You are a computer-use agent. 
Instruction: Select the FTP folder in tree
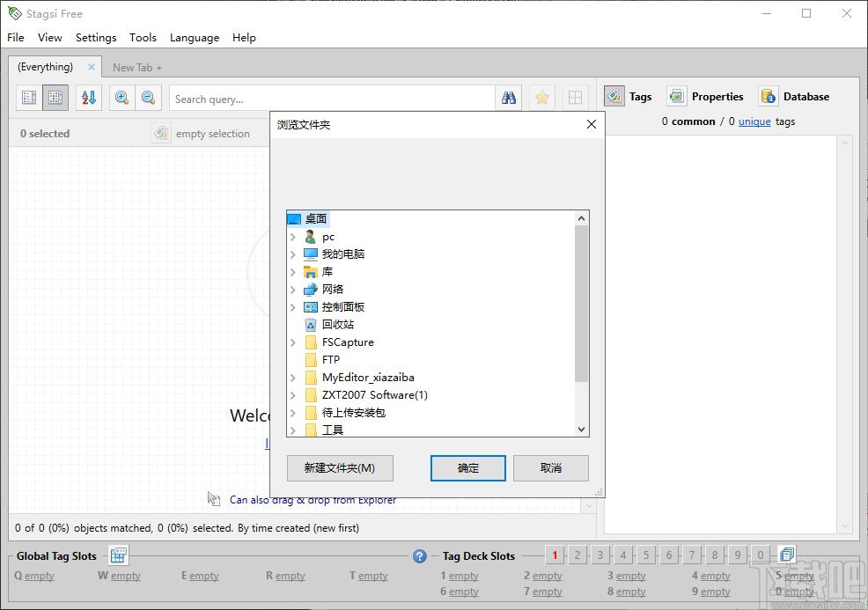tap(330, 360)
